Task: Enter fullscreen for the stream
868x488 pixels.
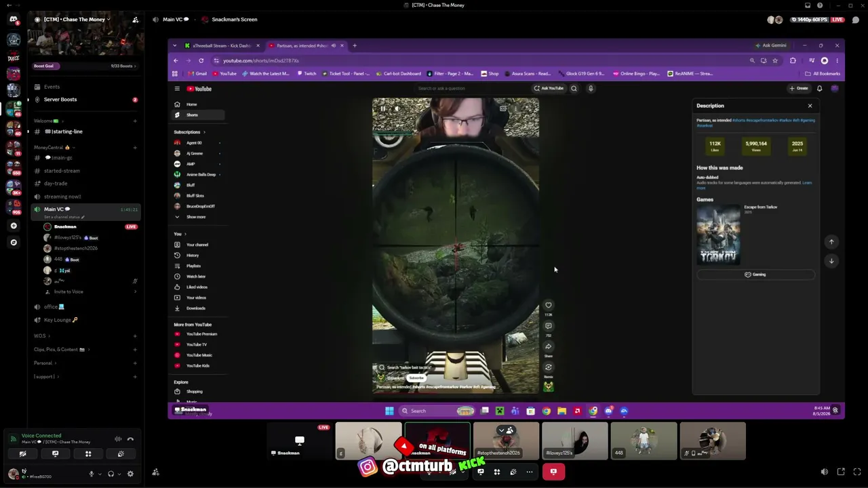Action: [856, 472]
